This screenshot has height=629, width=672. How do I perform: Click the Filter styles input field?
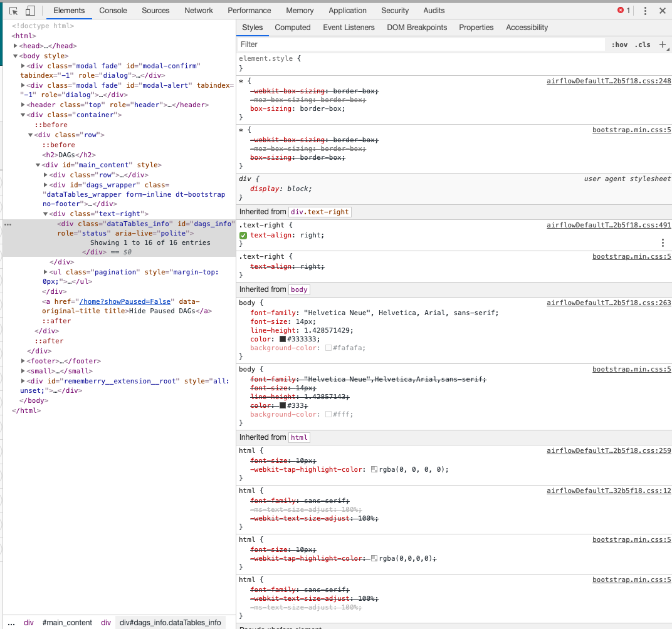tap(421, 44)
